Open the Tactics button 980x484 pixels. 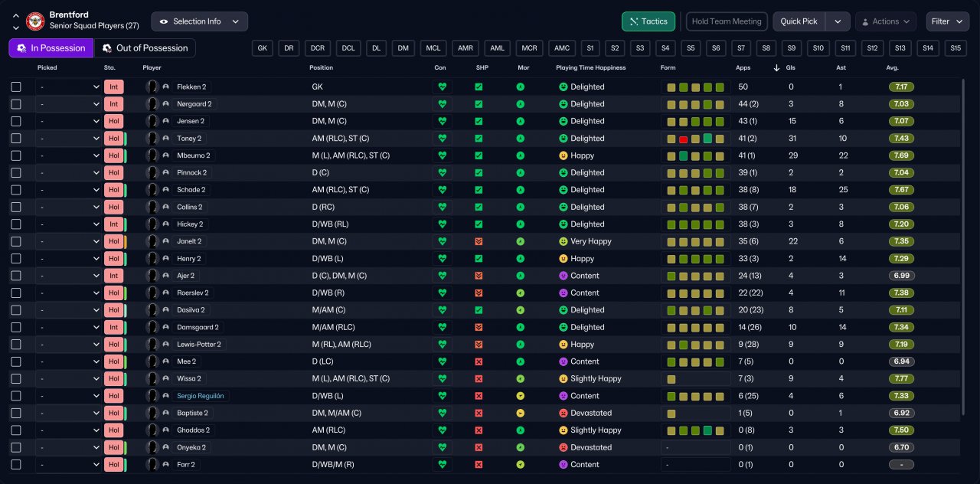(648, 21)
